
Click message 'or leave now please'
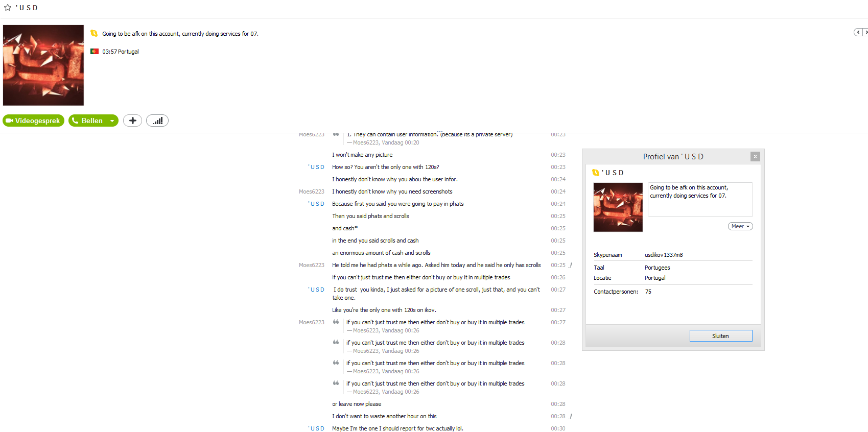[357, 404]
